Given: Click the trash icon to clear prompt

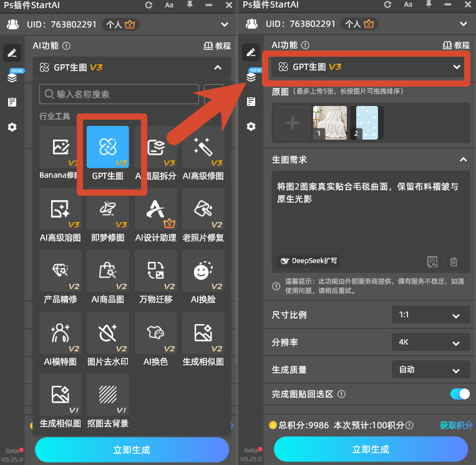Looking at the screenshot, I should pos(454,262).
